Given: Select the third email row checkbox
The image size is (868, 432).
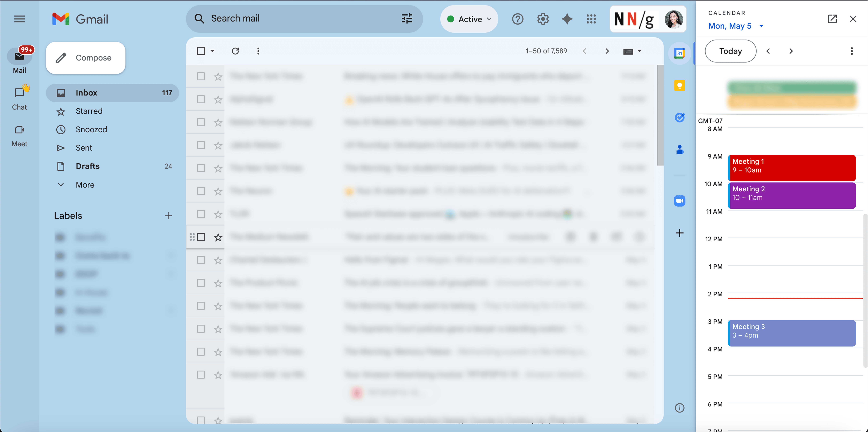Looking at the screenshot, I should 201,122.
